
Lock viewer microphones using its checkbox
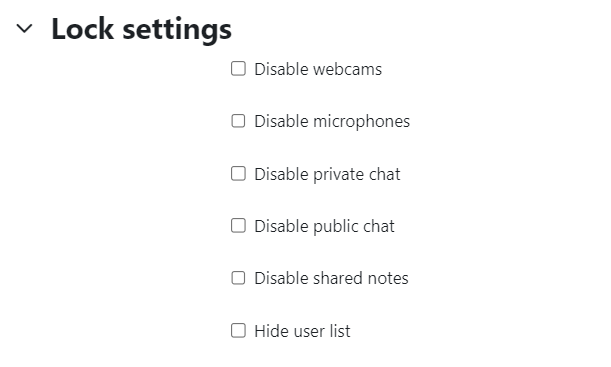pyautogui.click(x=238, y=121)
